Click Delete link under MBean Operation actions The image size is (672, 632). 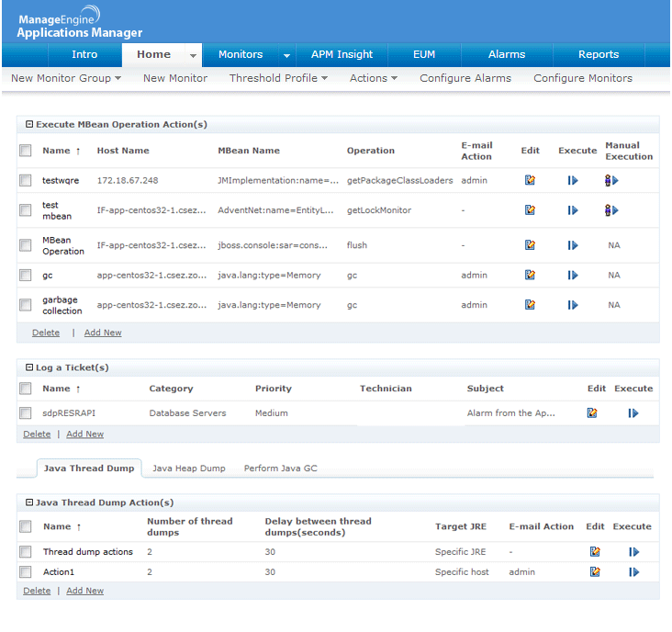pyautogui.click(x=46, y=333)
